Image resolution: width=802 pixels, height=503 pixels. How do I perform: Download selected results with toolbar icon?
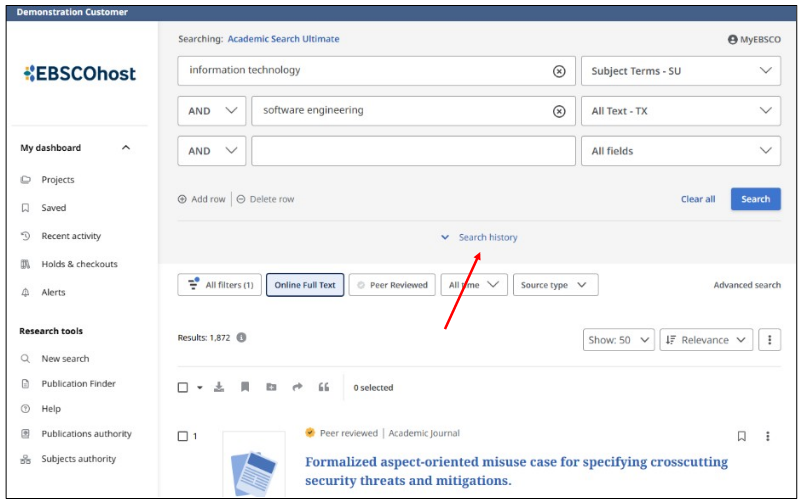coord(219,387)
